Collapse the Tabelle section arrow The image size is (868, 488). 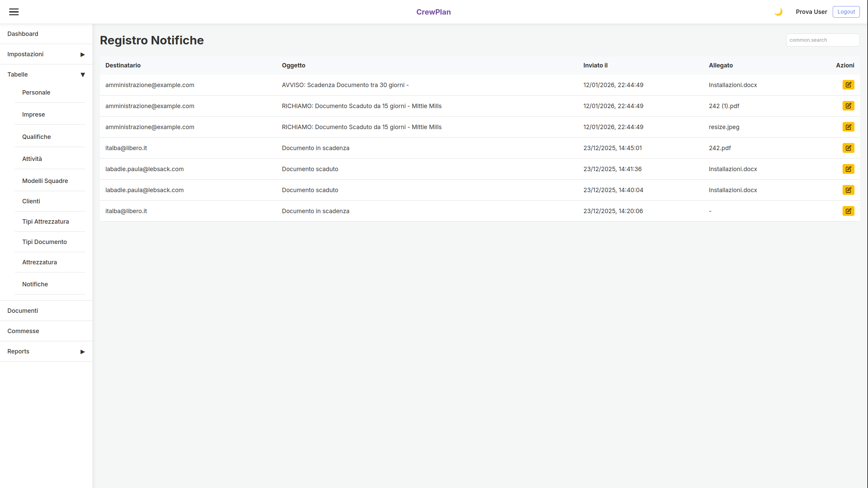coord(82,75)
